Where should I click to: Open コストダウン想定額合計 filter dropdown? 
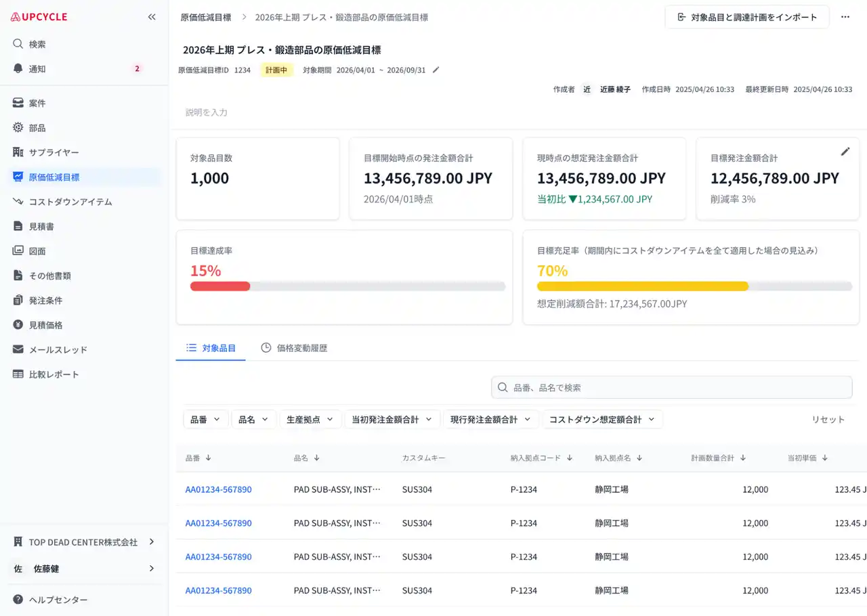tap(602, 419)
